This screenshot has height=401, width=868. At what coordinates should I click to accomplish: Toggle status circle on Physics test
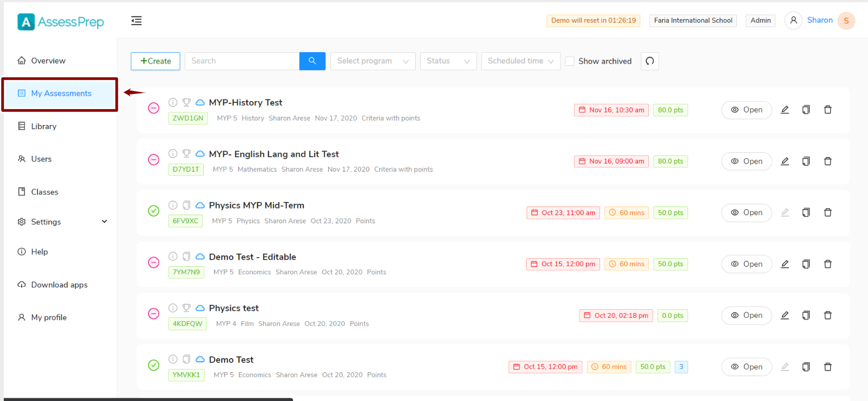click(154, 314)
